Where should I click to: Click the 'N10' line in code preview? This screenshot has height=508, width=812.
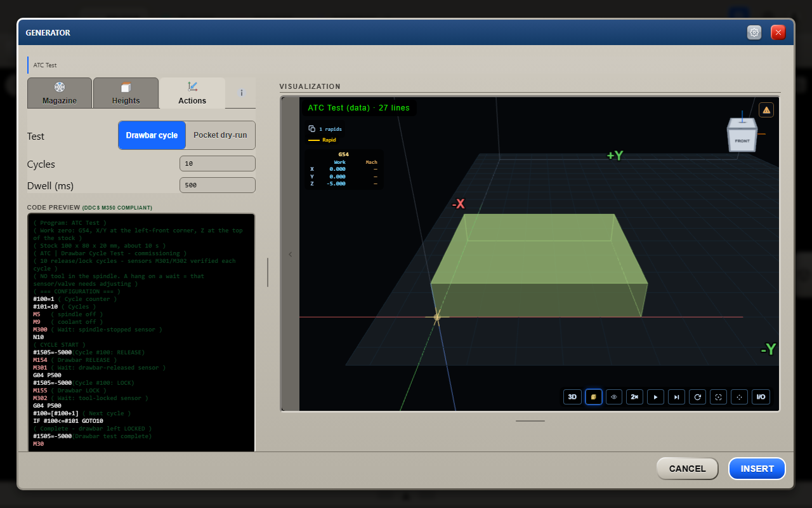(x=38, y=337)
